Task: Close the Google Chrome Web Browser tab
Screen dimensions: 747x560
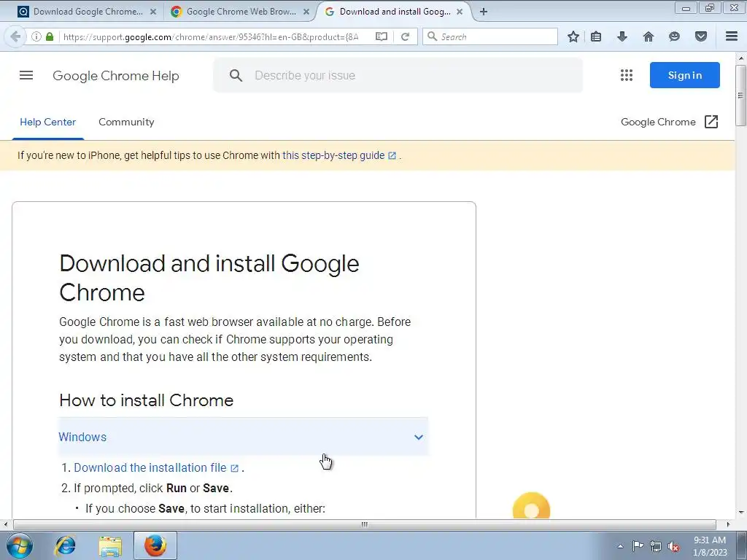Action: [x=306, y=12]
